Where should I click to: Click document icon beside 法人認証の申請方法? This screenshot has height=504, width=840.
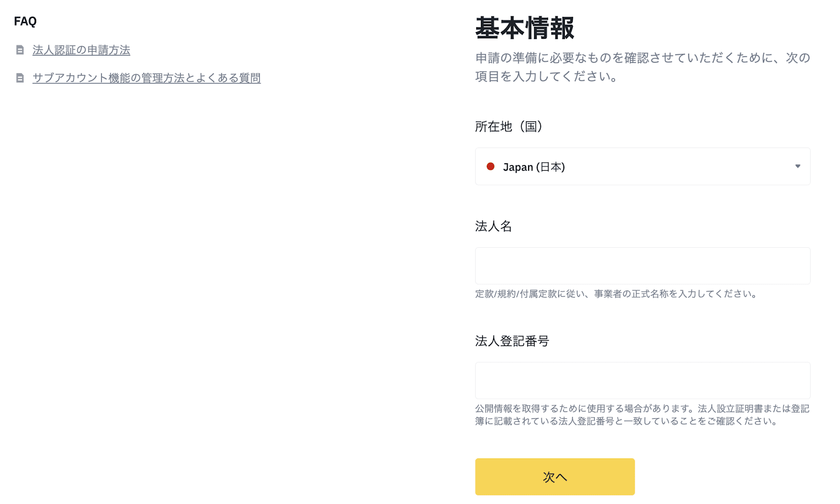(20, 50)
